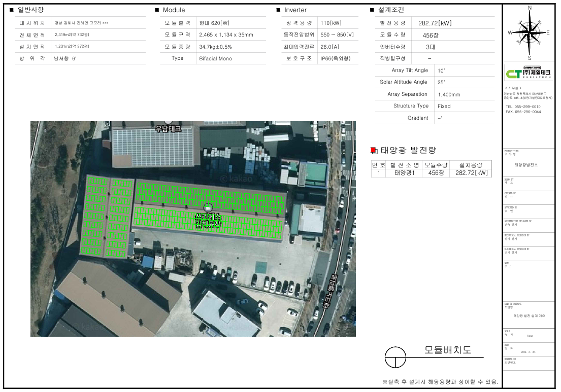Click the black bullet beside 일반사항
Screen dimensions: 561x392
click(x=11, y=10)
